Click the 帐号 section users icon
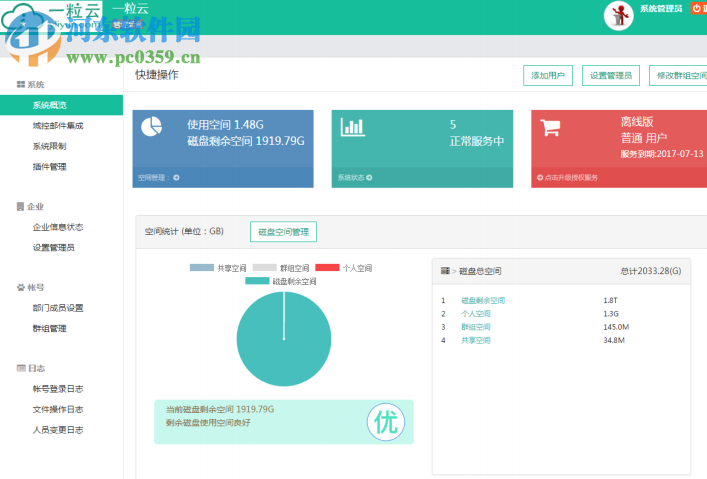The height and width of the screenshot is (479, 707). pyautogui.click(x=21, y=287)
